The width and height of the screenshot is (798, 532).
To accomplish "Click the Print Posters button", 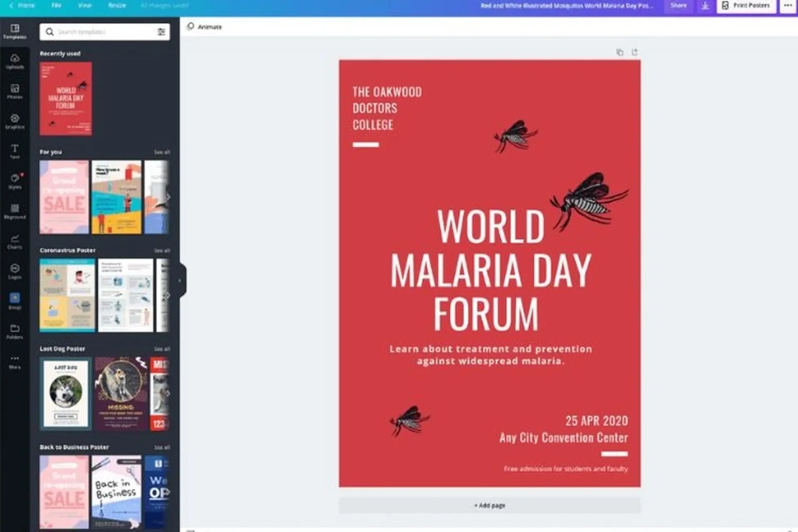I will [x=746, y=6].
